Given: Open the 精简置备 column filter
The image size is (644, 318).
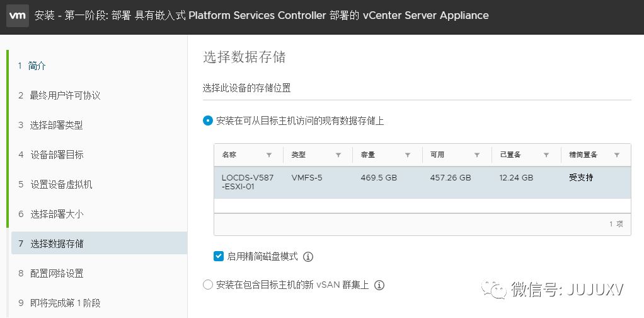Looking at the screenshot, I should click(x=617, y=155).
